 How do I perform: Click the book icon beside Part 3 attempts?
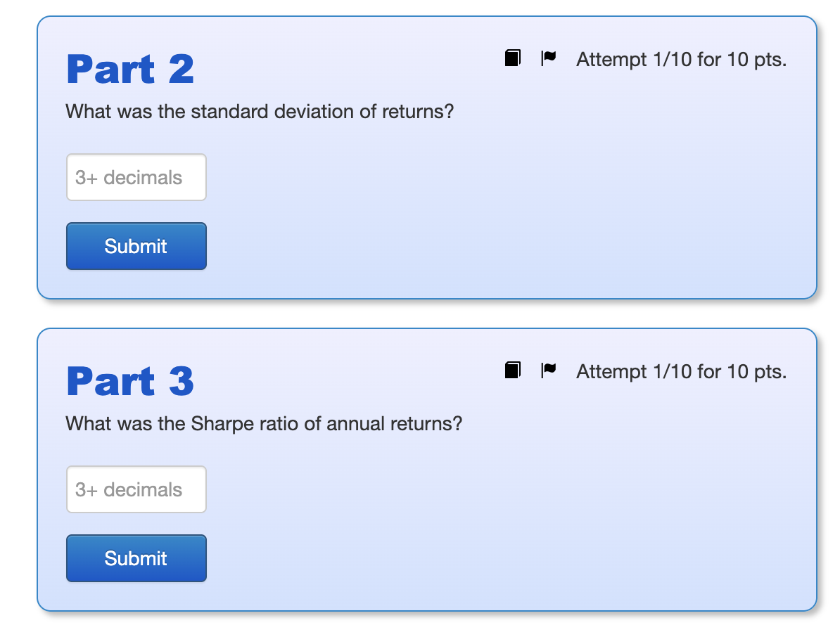point(512,371)
